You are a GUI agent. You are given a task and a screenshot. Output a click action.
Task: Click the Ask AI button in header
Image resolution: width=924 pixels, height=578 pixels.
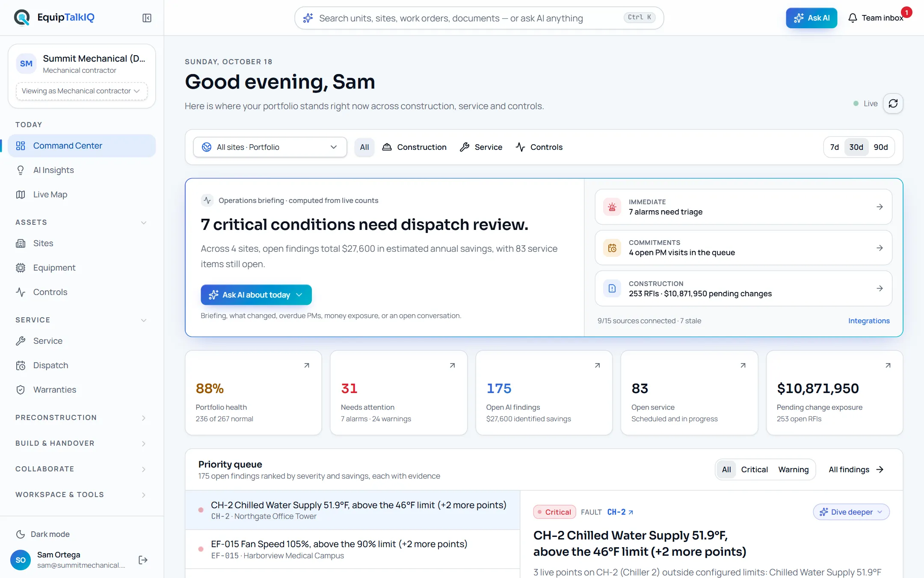[811, 18]
